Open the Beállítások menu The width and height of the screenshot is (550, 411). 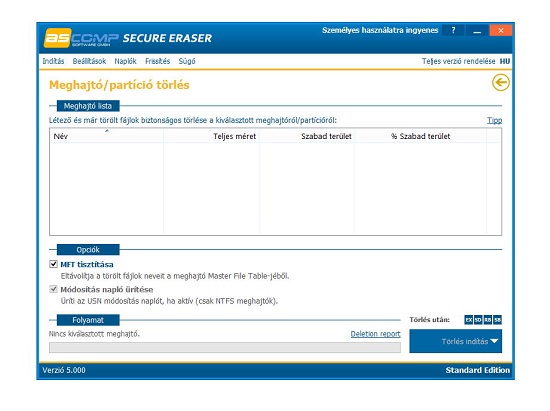point(89,61)
